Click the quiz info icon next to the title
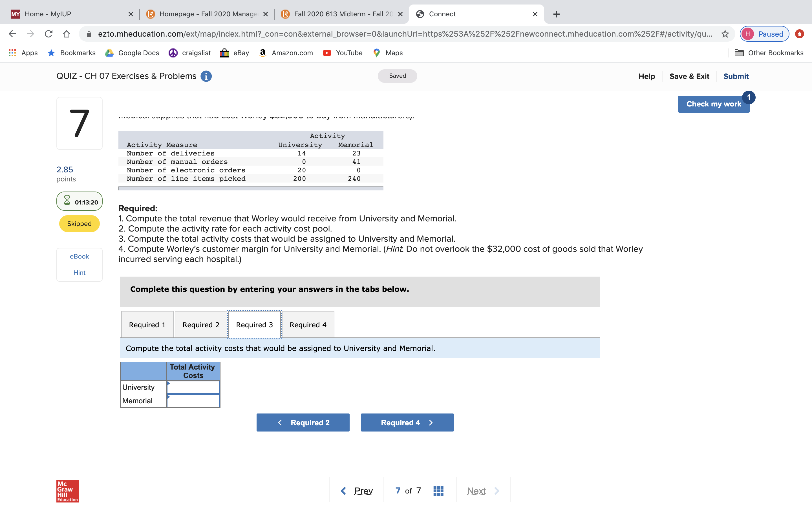Viewport: 812px width, 507px height. click(x=206, y=76)
